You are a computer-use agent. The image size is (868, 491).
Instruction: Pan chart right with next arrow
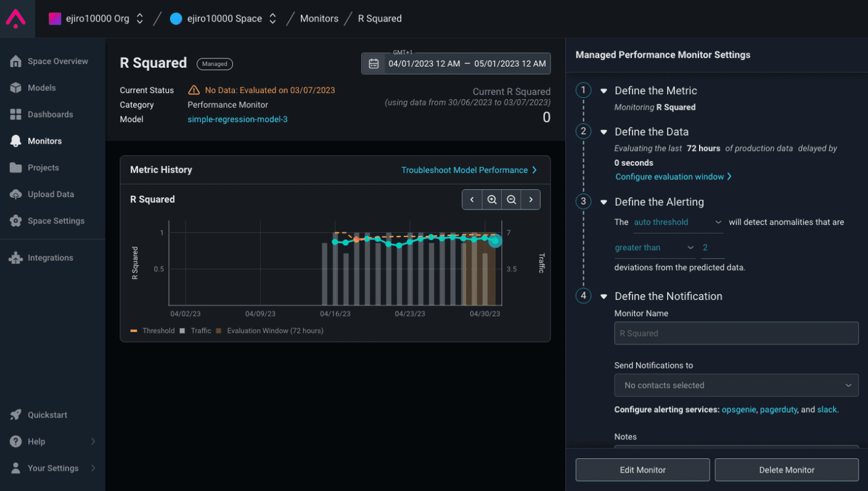531,200
